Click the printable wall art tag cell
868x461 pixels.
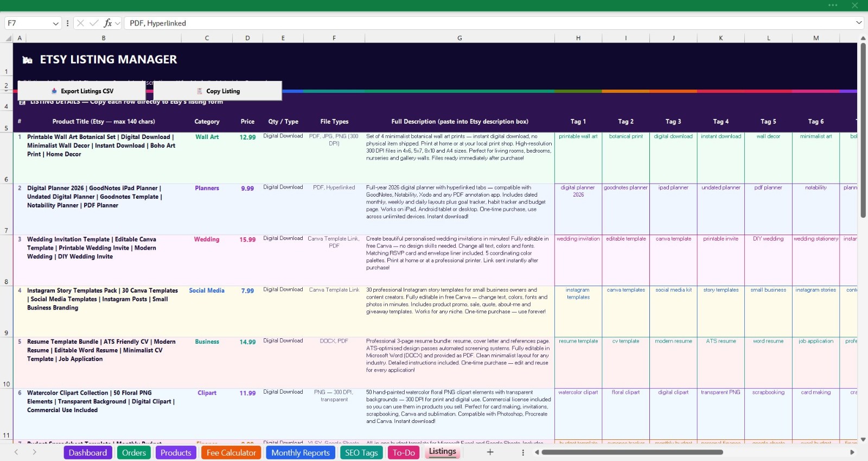click(578, 157)
